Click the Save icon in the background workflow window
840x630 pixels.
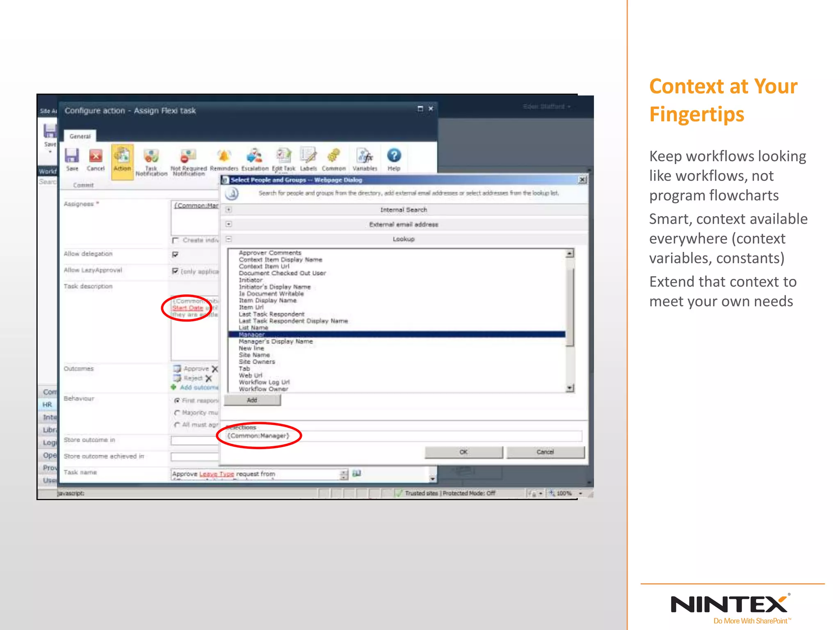(x=50, y=131)
